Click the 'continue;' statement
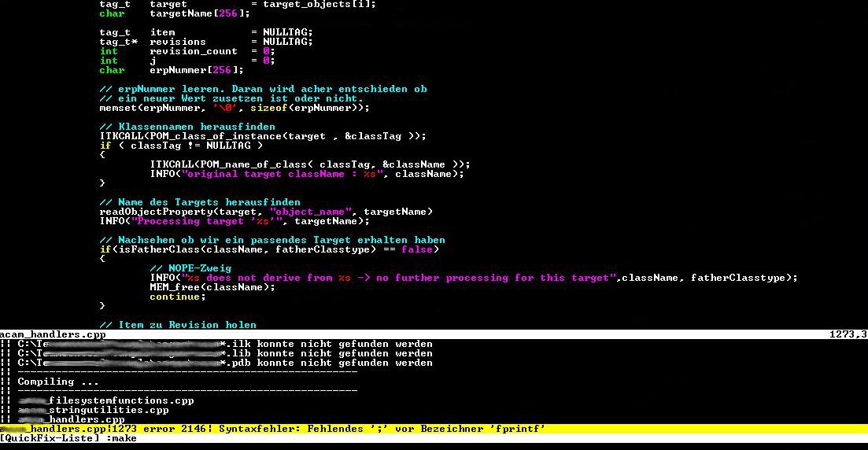 [x=178, y=297]
